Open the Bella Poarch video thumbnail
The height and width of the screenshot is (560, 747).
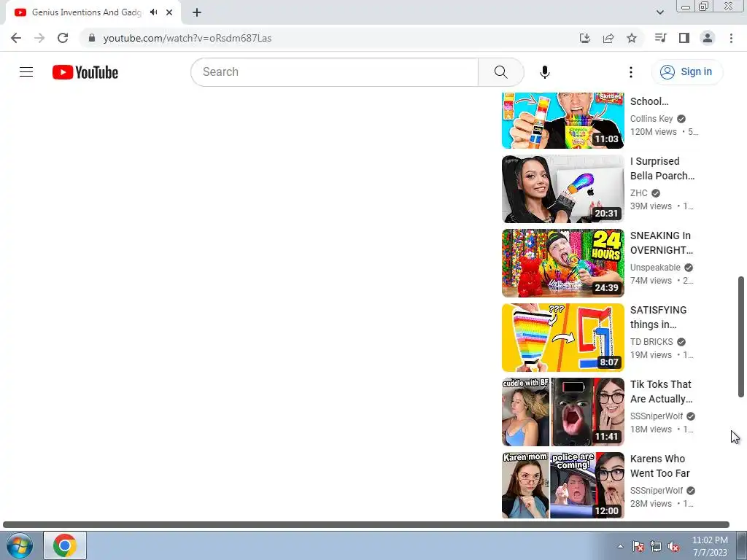click(562, 189)
